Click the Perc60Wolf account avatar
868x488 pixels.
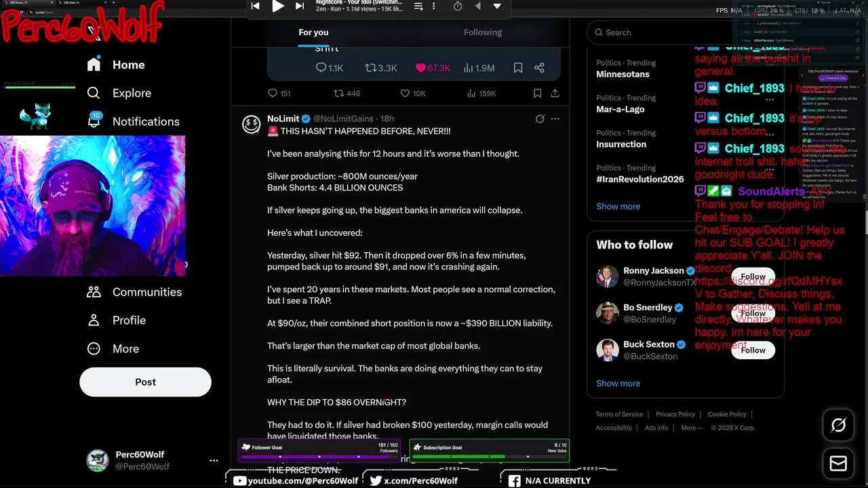[98, 460]
